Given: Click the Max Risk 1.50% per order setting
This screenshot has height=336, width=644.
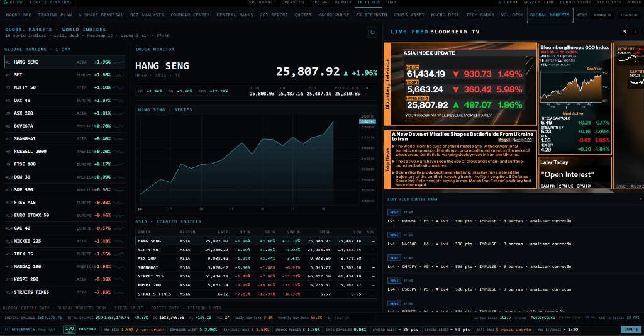Looking at the screenshot, I should [x=133, y=330].
